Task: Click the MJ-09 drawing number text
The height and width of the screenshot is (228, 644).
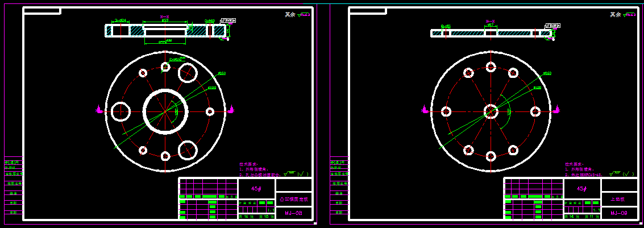Action: 619,213
